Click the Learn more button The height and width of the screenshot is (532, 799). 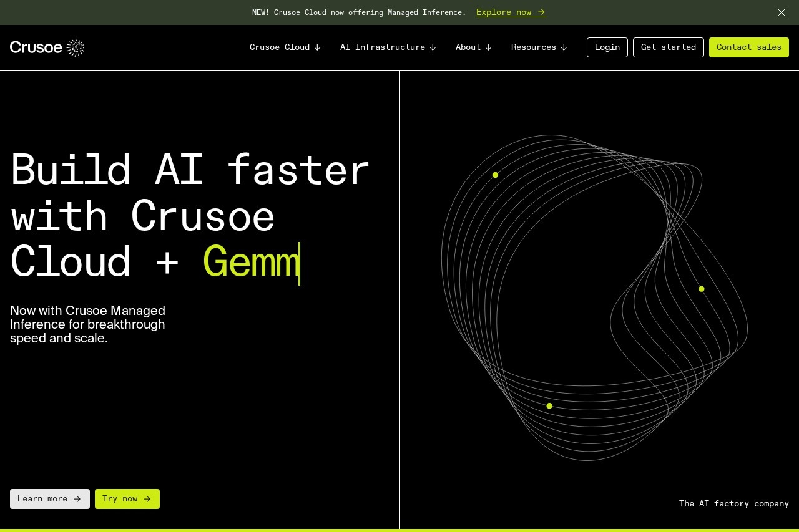(x=50, y=499)
